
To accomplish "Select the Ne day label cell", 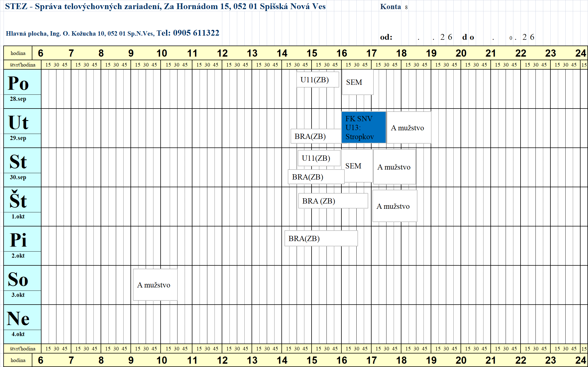I will tap(22, 318).
